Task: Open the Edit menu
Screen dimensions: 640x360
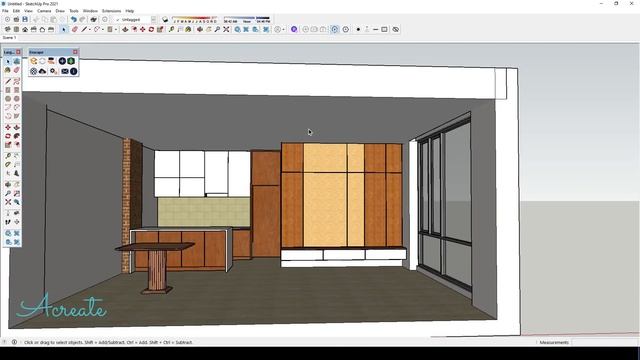Action: coord(16,11)
